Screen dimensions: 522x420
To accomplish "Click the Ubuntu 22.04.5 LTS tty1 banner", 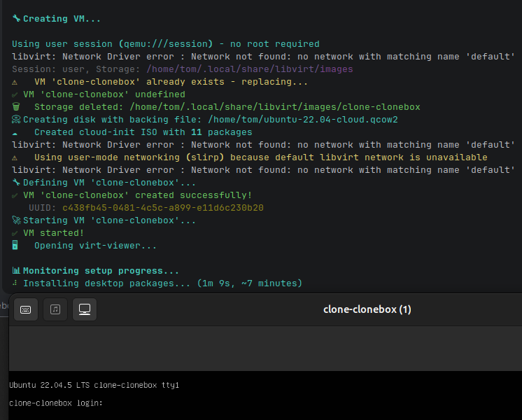I will tap(94, 385).
